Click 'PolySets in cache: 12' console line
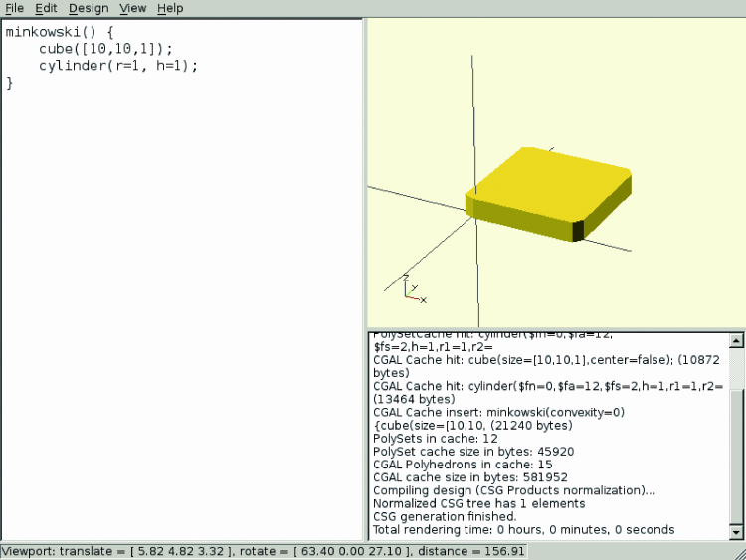The height and width of the screenshot is (560, 746). (435, 438)
